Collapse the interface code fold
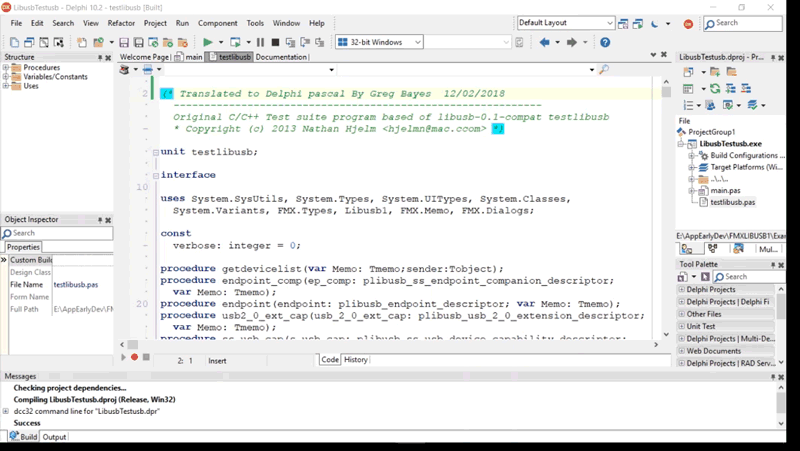The width and height of the screenshot is (800, 451). (156, 176)
